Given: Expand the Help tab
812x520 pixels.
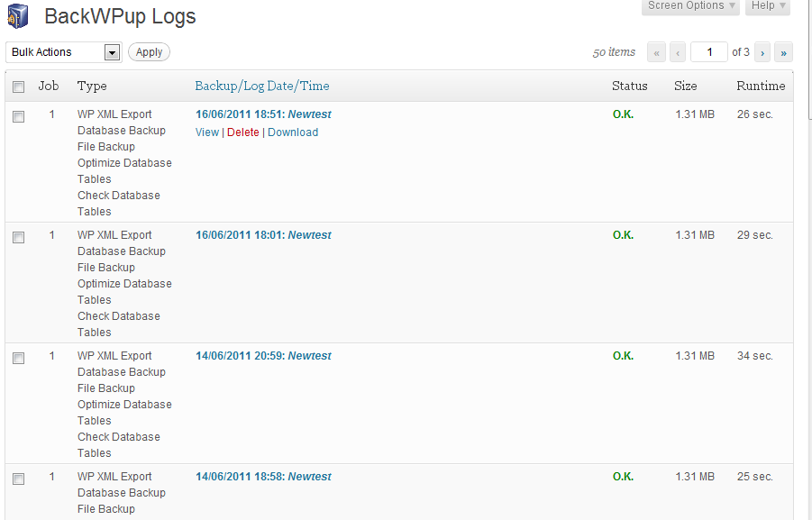Looking at the screenshot, I should [x=768, y=6].
